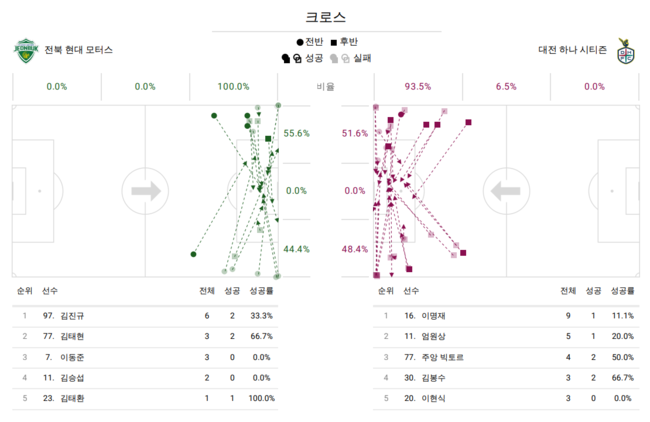This screenshot has width=650, height=422.
Task: Click the 93.5% ratio cell for Daejeon
Action: point(418,87)
